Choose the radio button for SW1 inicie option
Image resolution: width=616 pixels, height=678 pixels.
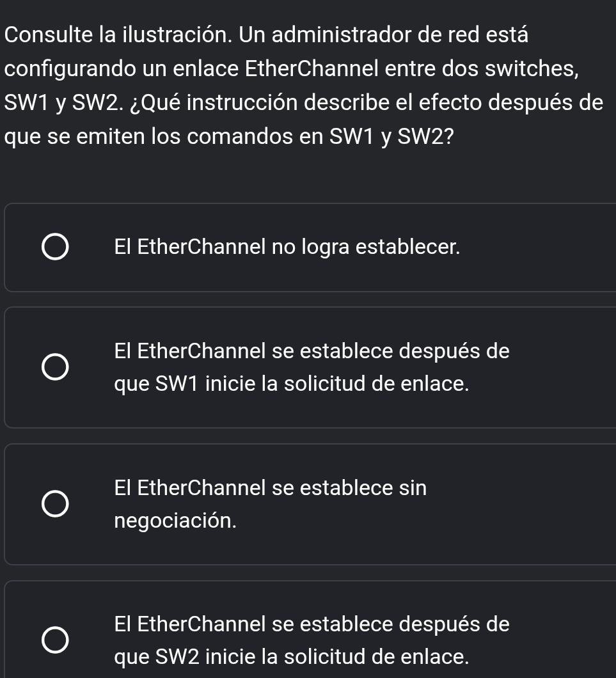click(x=55, y=368)
